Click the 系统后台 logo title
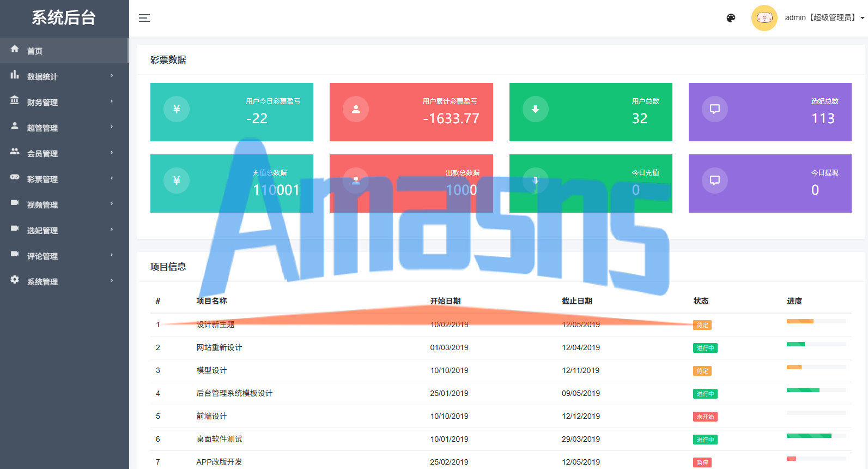 pyautogui.click(x=64, y=18)
